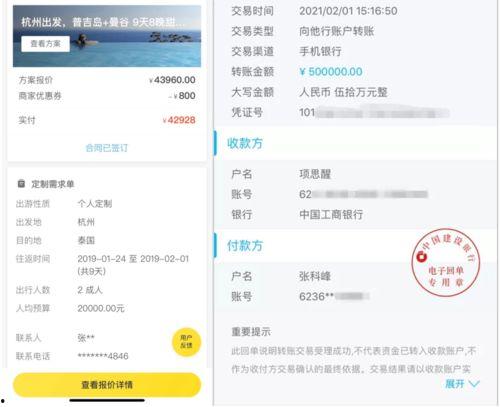Tap the 用户反馈 floating round icon

[186, 342]
